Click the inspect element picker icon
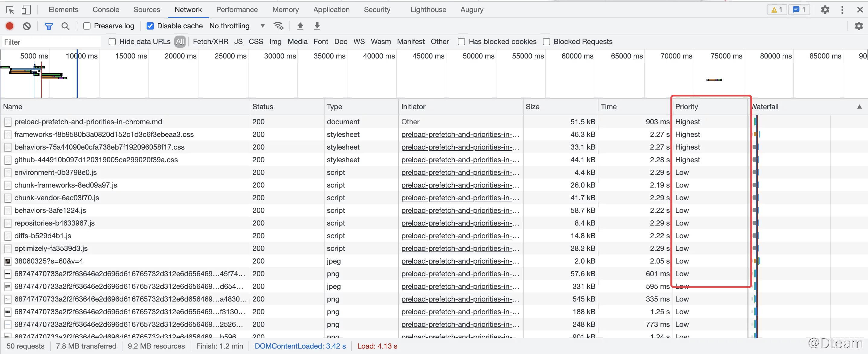The image size is (868, 354). pos(10,10)
